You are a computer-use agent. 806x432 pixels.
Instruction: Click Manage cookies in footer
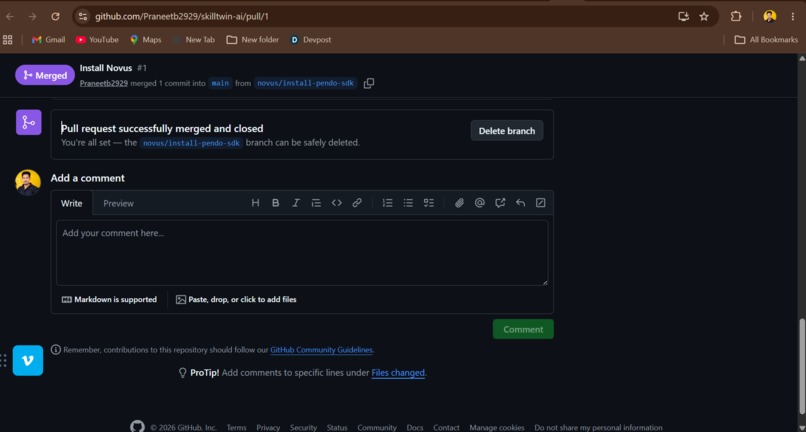pos(497,427)
